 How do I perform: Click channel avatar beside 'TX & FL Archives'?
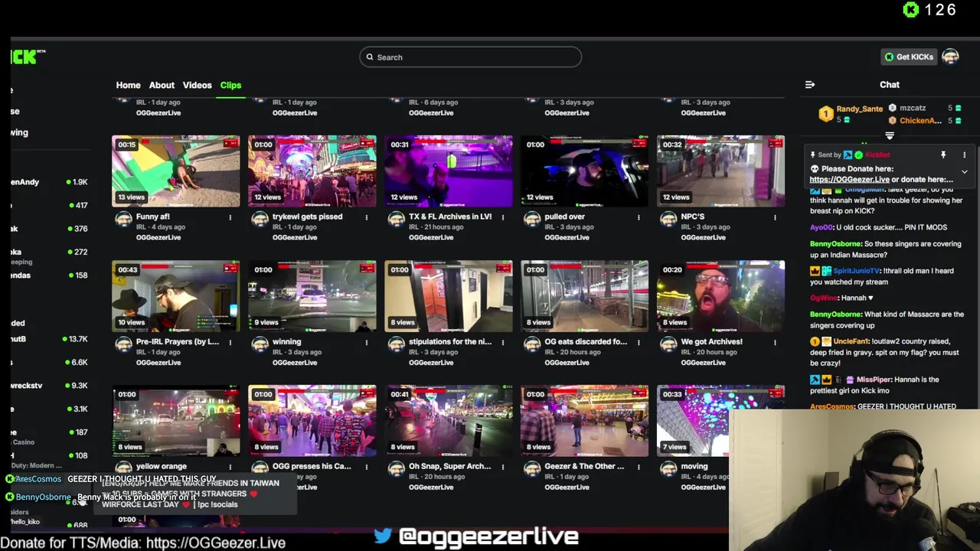coord(396,220)
